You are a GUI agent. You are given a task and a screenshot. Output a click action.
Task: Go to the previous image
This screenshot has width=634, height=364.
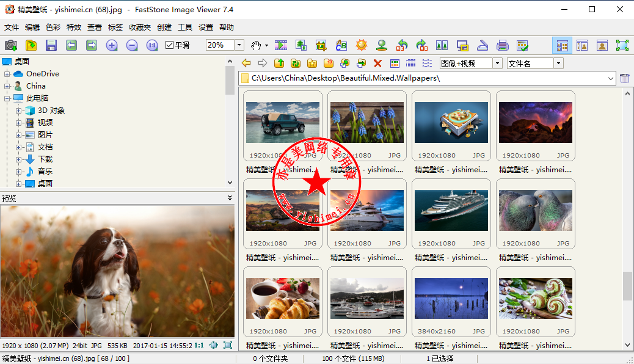tap(71, 45)
